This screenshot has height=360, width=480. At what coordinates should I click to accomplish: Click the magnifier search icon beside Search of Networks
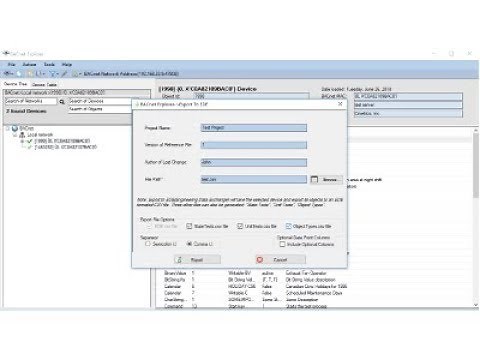62,101
